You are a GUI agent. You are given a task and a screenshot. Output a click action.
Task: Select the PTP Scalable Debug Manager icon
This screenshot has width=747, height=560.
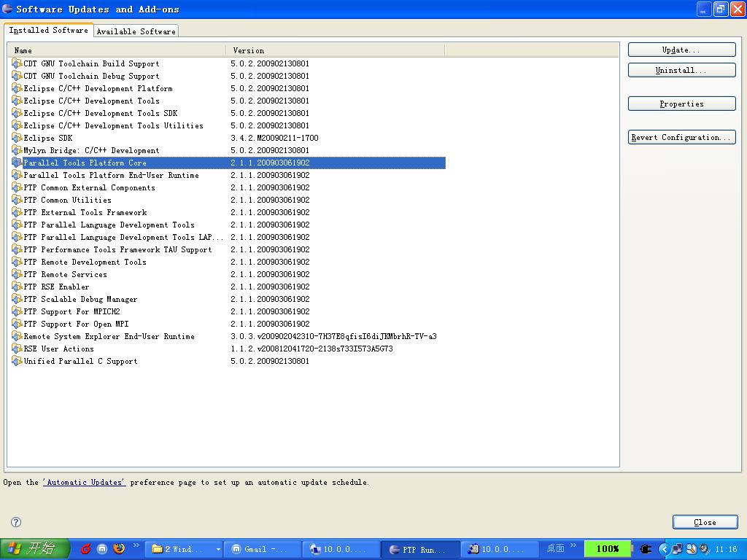point(17,298)
